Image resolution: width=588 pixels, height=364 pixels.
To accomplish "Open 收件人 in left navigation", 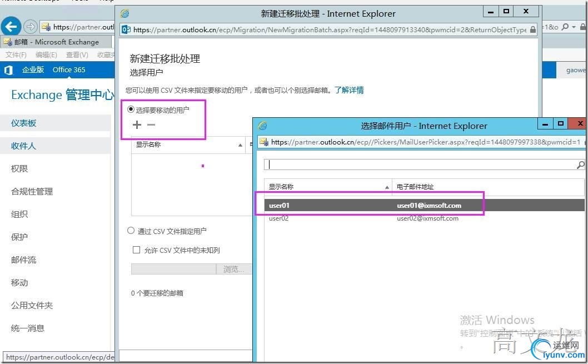I will [x=24, y=146].
